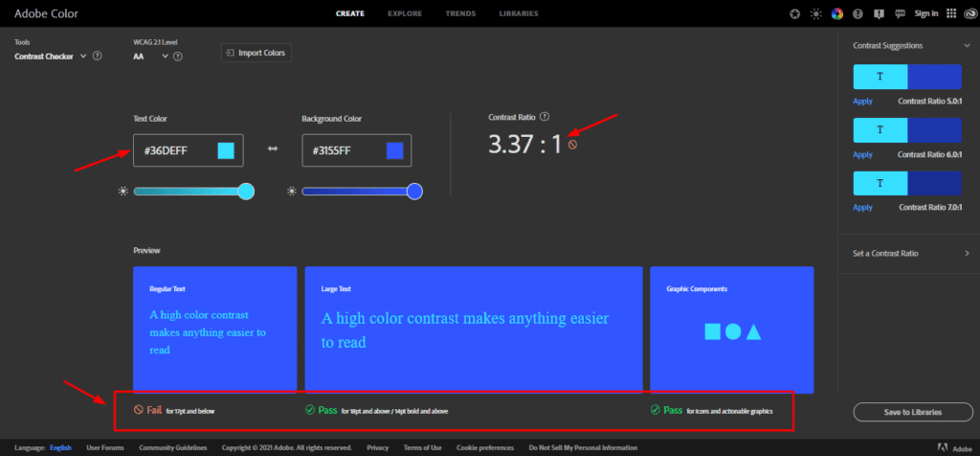
Task: Click the Adobe Color logo text
Action: coord(46,13)
